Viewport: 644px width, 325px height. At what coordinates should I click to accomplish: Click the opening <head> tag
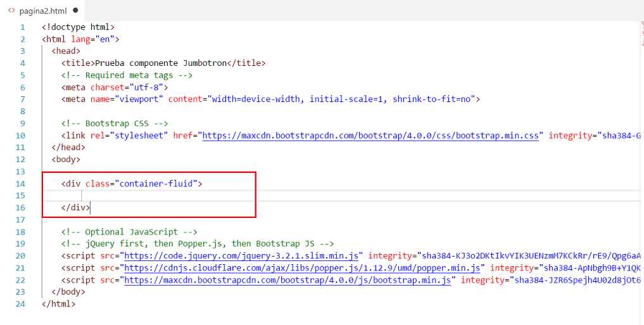coord(66,51)
